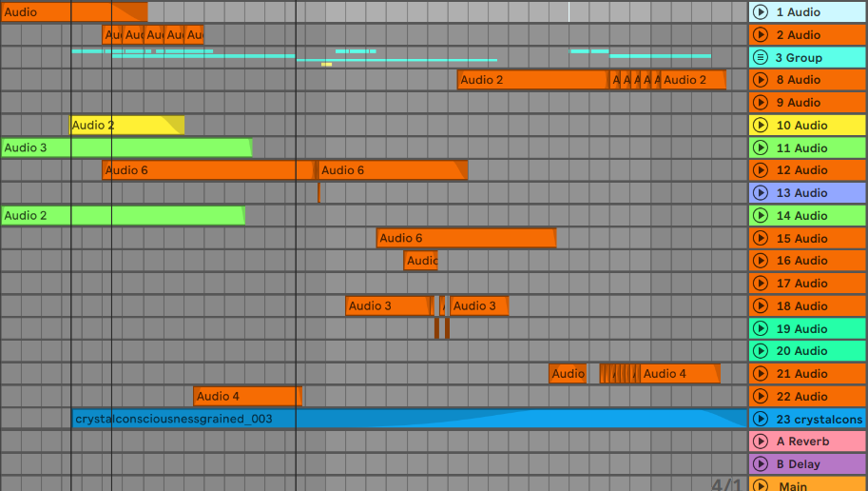Screen dimensions: 868x491
Task: Select the B Delay return track name
Action: pyautogui.click(x=799, y=463)
